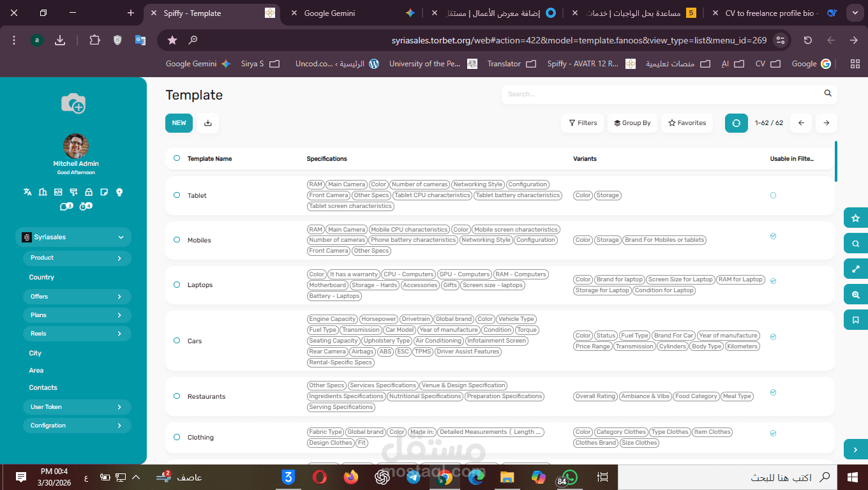Create a new template with NEW button
This screenshot has width=868, height=490.
179,123
